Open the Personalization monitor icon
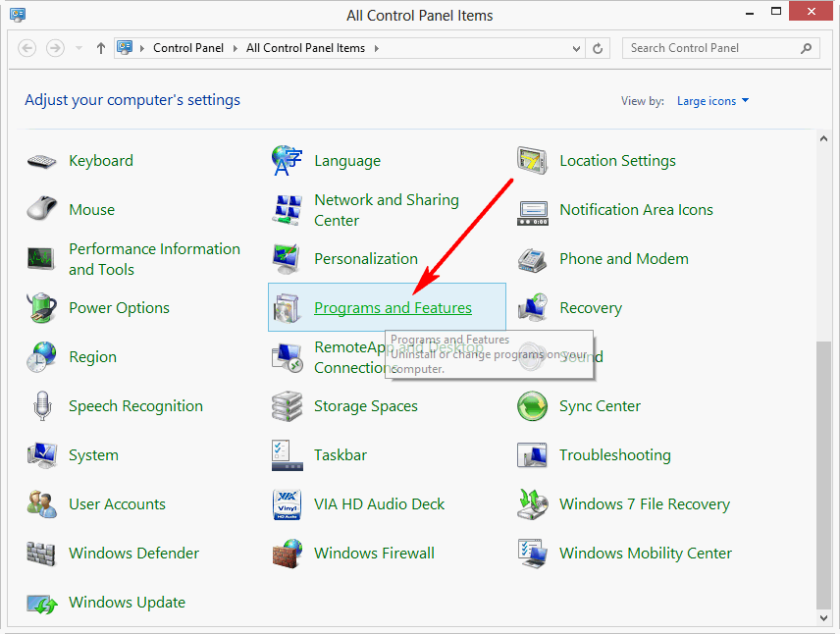840x634 pixels. click(287, 259)
